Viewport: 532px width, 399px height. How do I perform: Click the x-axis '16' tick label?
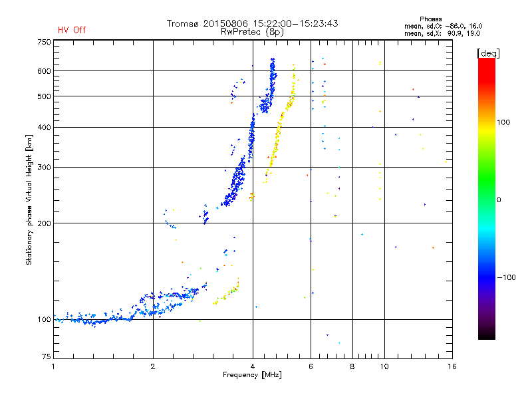[452, 366]
